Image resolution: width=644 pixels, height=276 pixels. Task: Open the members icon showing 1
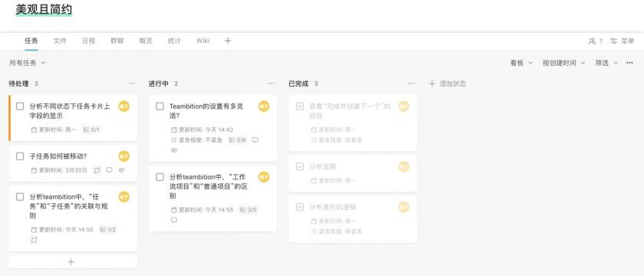[x=595, y=41]
